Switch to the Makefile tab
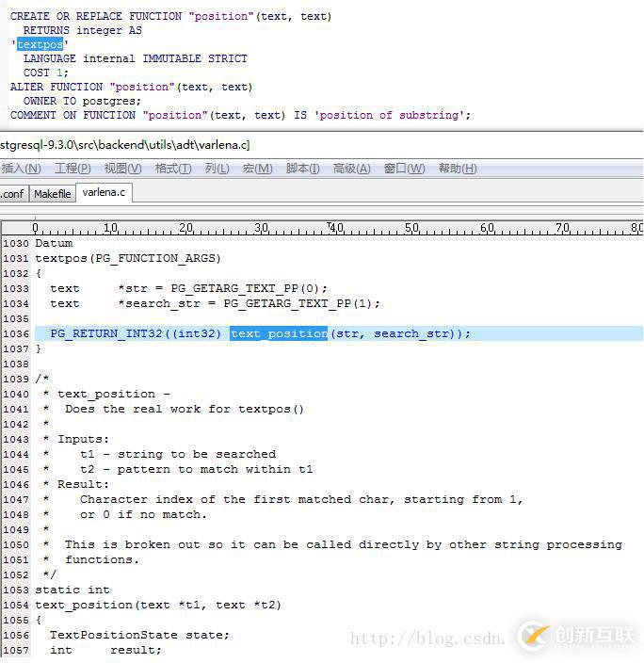Viewport: 644px width, 663px height. pos(52,193)
